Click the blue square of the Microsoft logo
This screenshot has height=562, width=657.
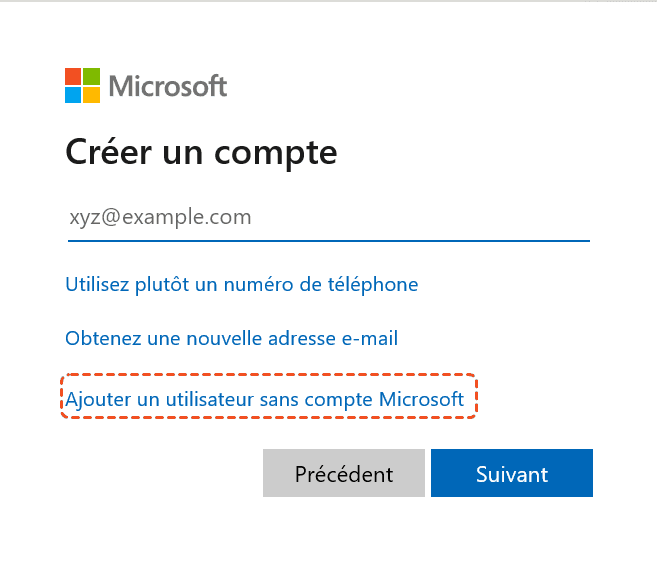click(73, 95)
